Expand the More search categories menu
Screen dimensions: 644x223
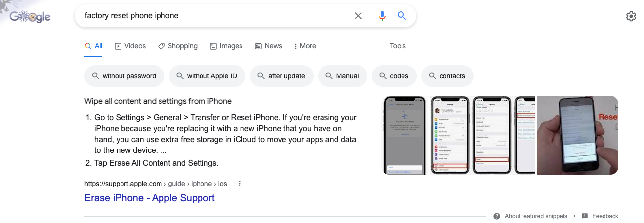[305, 46]
